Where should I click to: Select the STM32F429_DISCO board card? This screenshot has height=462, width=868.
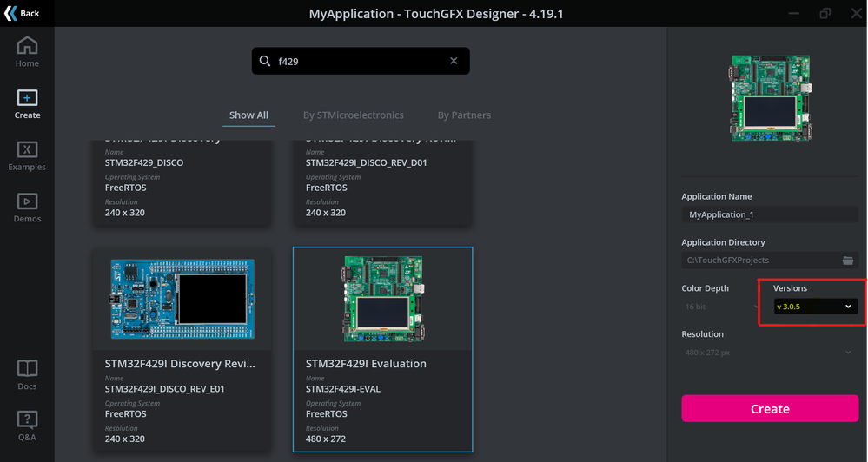pyautogui.click(x=182, y=182)
